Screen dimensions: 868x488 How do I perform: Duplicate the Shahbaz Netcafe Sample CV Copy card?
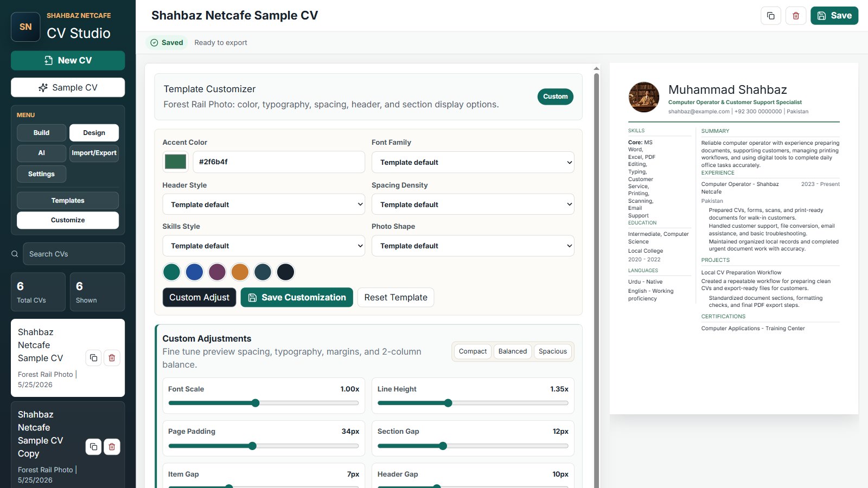(x=93, y=447)
